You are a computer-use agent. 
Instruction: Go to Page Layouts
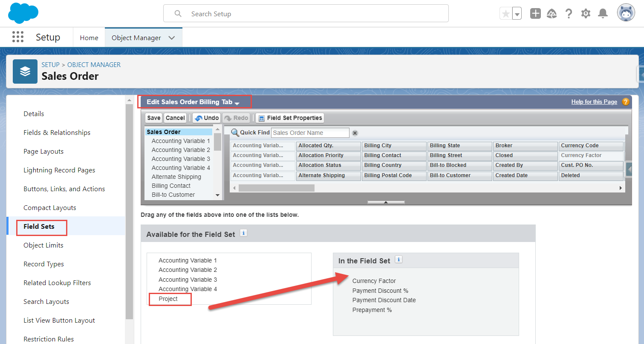click(x=43, y=151)
